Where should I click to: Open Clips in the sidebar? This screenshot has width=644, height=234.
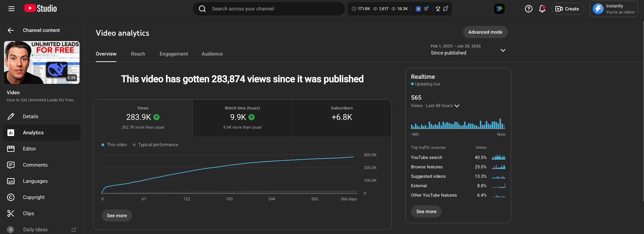click(28, 213)
